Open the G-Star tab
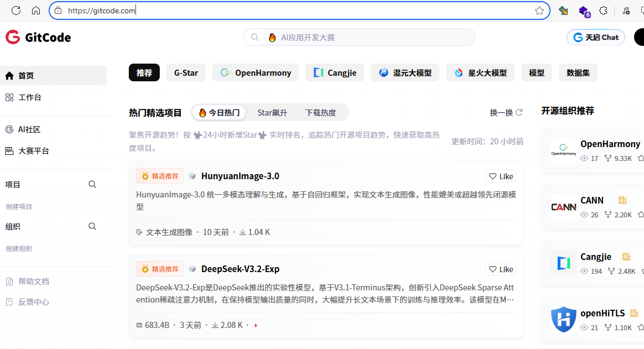 [x=186, y=73]
